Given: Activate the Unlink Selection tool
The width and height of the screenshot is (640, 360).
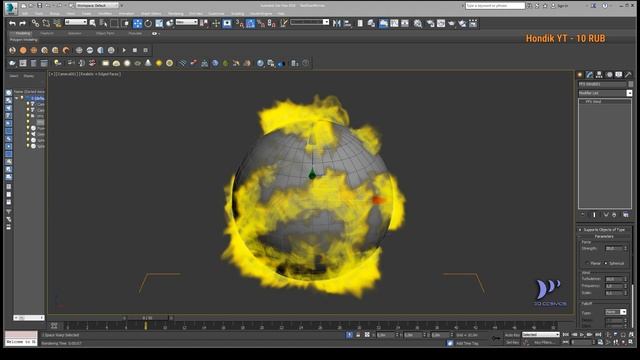Looking at the screenshot, I should click(x=46, y=23).
